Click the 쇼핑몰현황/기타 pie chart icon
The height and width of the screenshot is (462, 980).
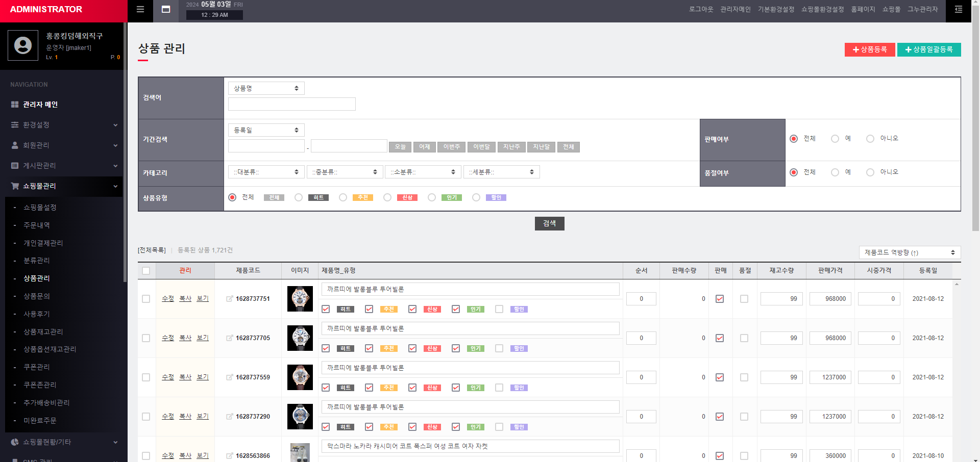[15, 442]
